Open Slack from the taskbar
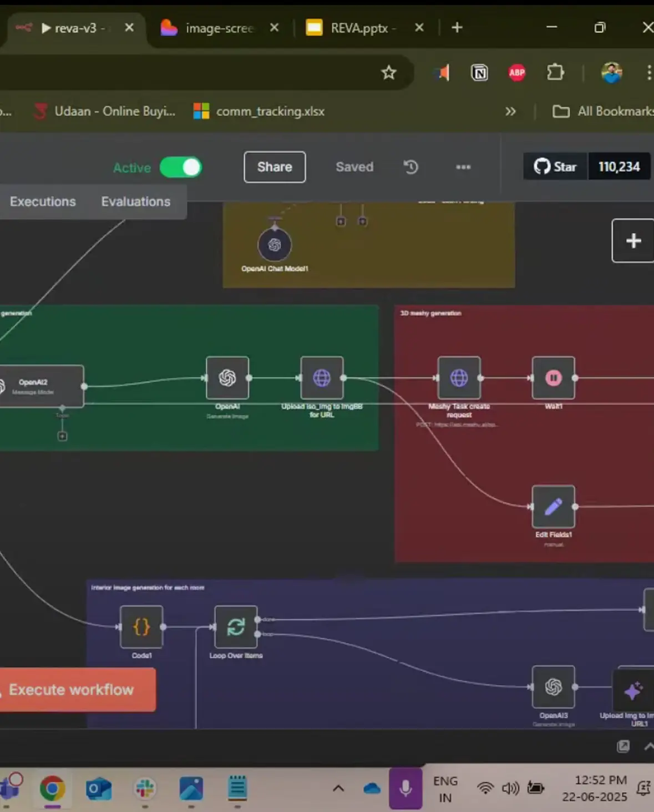This screenshot has height=812, width=654. click(145, 789)
